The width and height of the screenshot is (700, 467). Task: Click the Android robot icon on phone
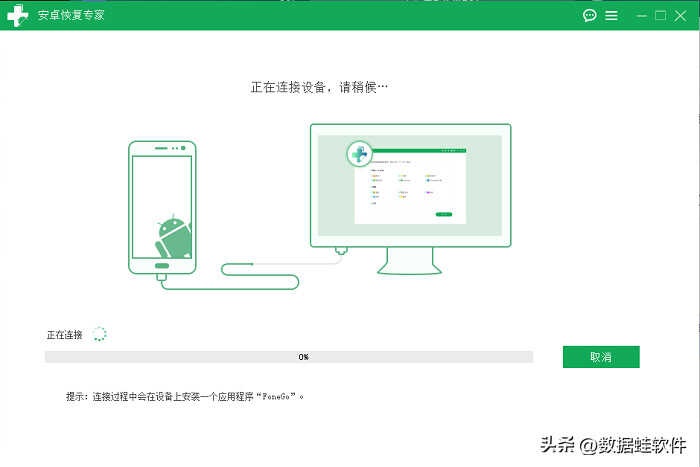(173, 236)
